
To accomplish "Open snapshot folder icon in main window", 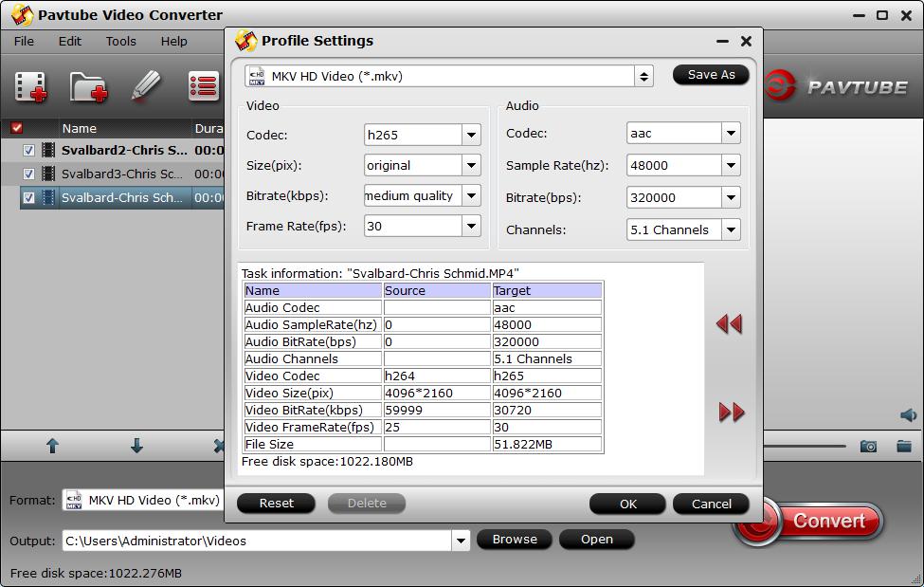I will (x=904, y=446).
